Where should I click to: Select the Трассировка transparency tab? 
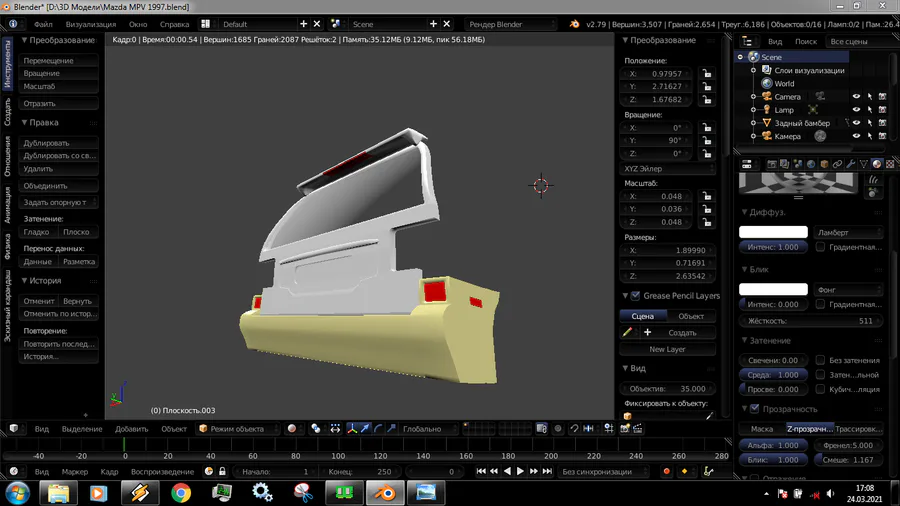(x=859, y=429)
